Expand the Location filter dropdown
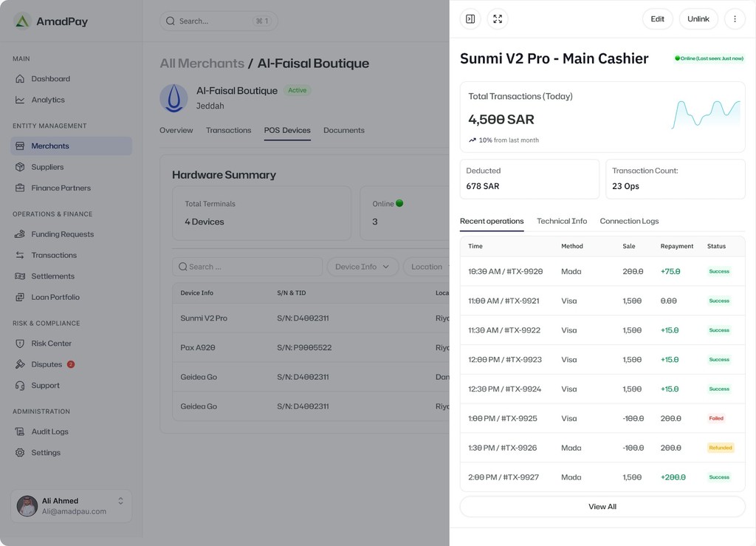Viewport: 756px width, 546px height. click(427, 267)
